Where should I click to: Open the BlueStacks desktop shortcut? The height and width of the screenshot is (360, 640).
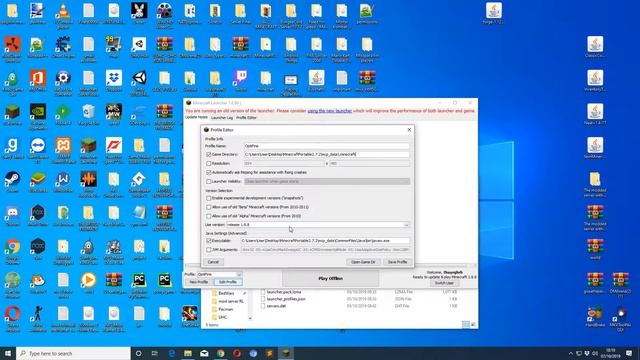pyautogui.click(x=38, y=179)
